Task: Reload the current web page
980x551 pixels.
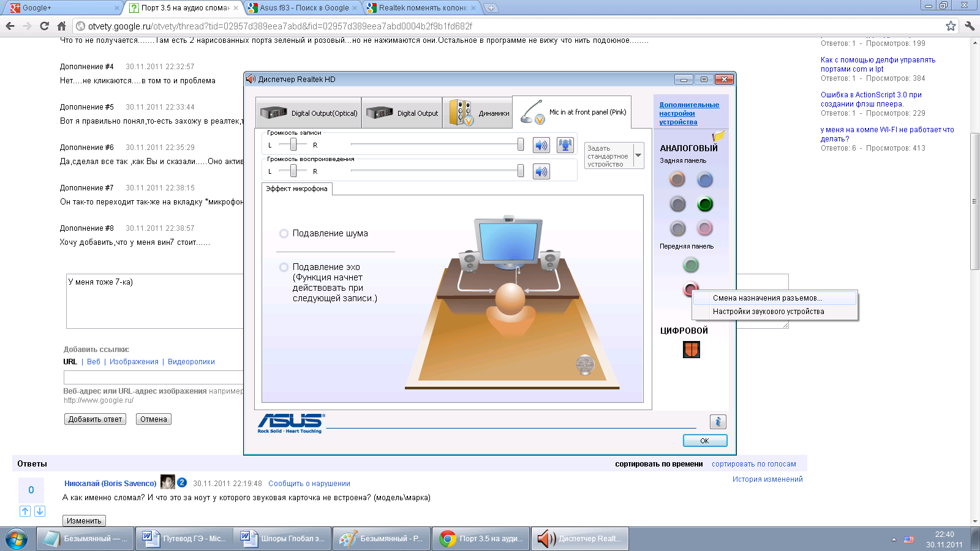Action: coord(44,26)
